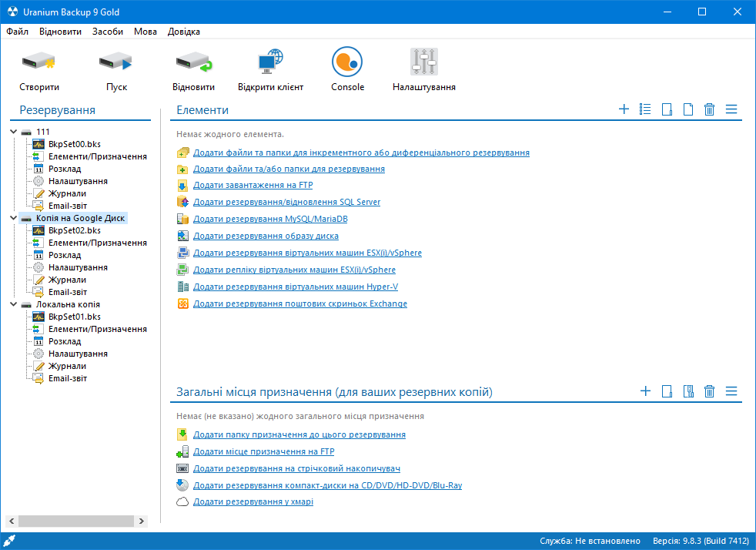Click the Exchange mailbox backup icon
Image resolution: width=756 pixels, height=550 pixels.
click(x=182, y=304)
